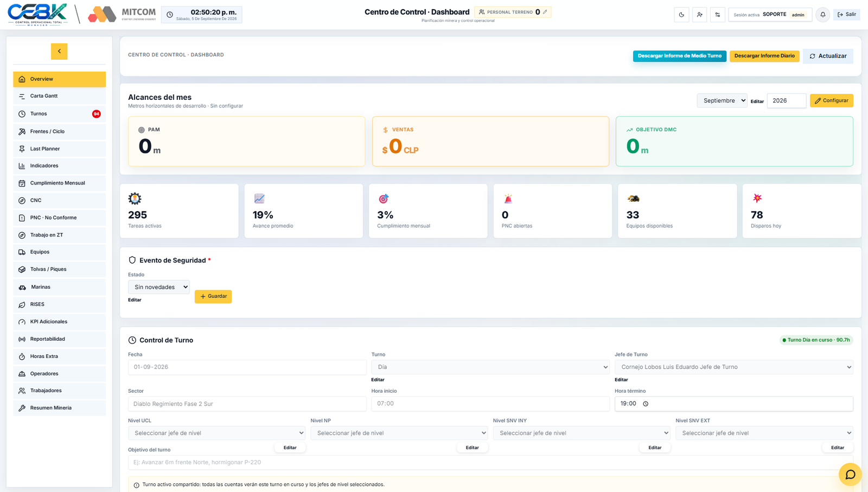Navigate to Trabajo en ZT
This screenshot has height=492, width=868.
[x=59, y=235]
